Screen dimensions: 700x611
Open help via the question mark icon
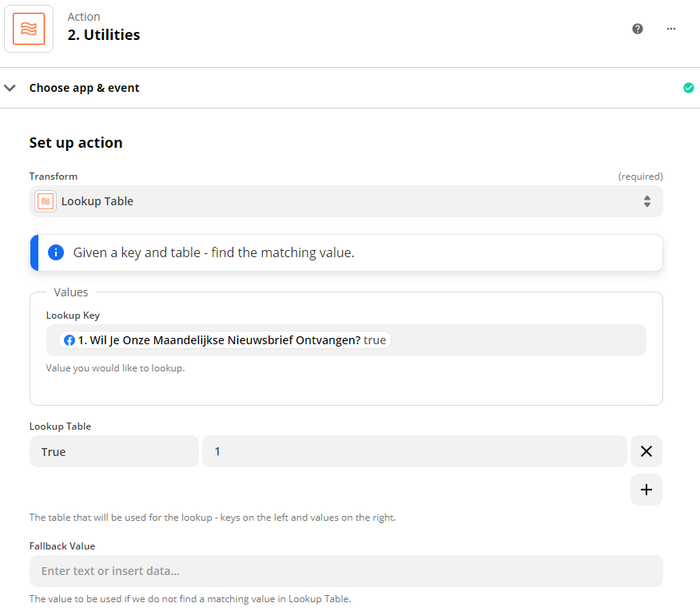tap(638, 29)
